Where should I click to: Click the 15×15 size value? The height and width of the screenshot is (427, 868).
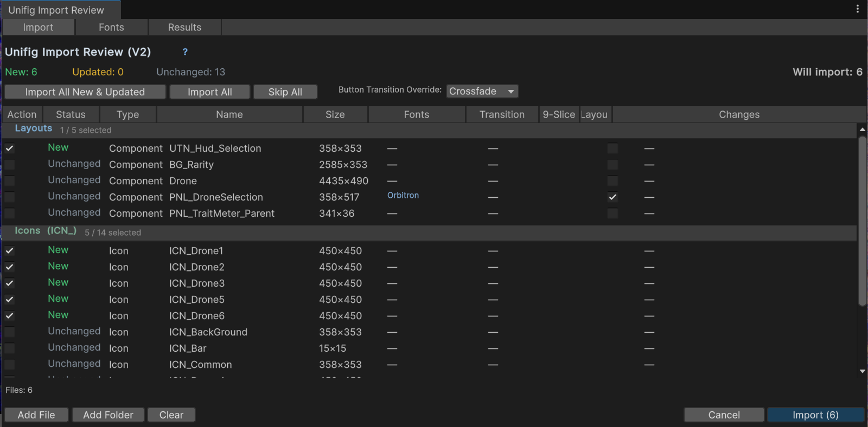[x=333, y=348]
